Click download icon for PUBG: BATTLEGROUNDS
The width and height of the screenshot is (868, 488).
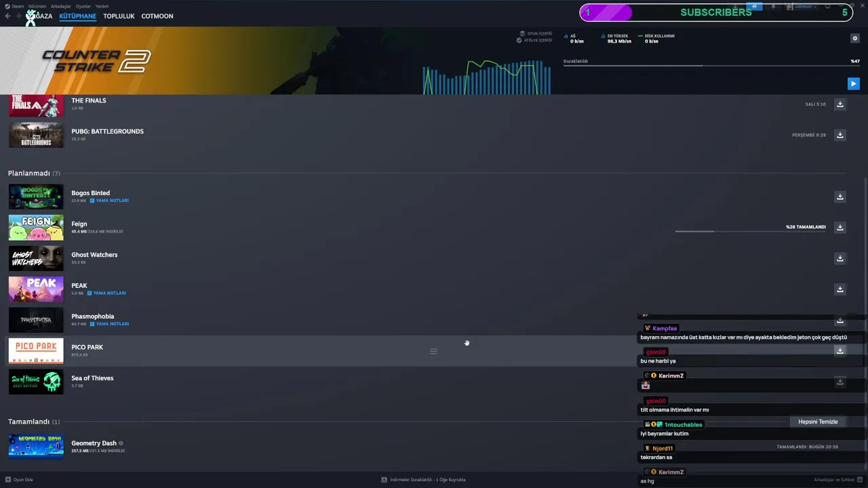(x=840, y=135)
